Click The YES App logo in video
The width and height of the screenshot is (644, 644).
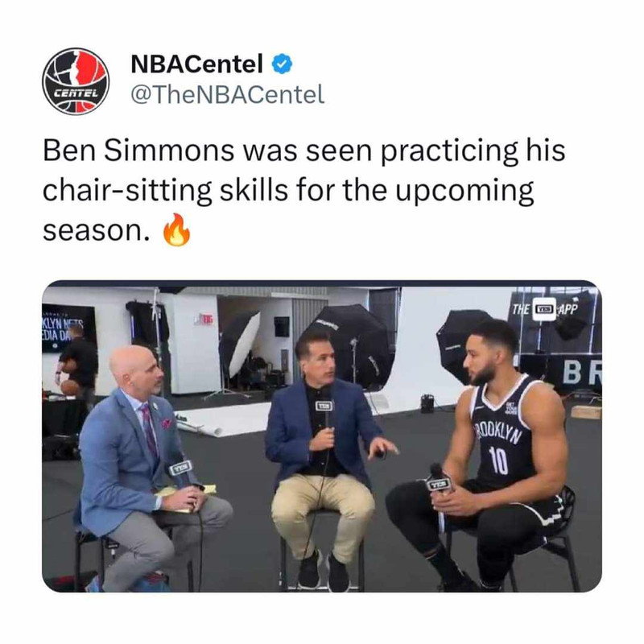click(545, 308)
